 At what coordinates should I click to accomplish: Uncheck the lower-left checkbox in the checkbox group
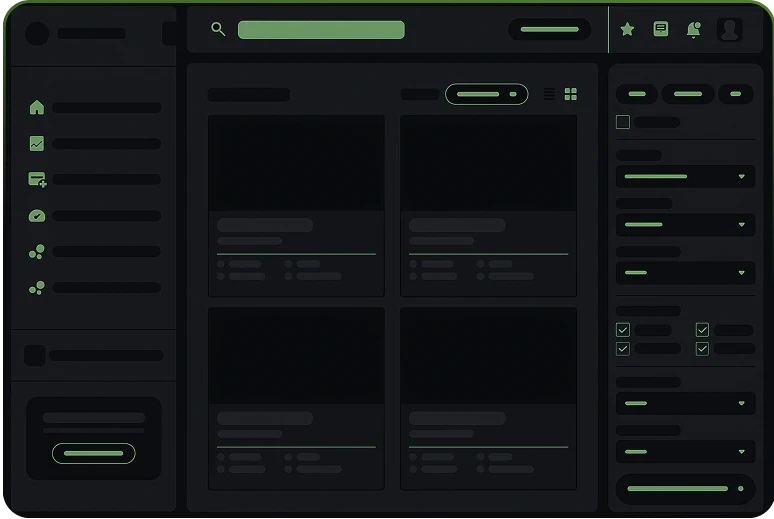623,349
